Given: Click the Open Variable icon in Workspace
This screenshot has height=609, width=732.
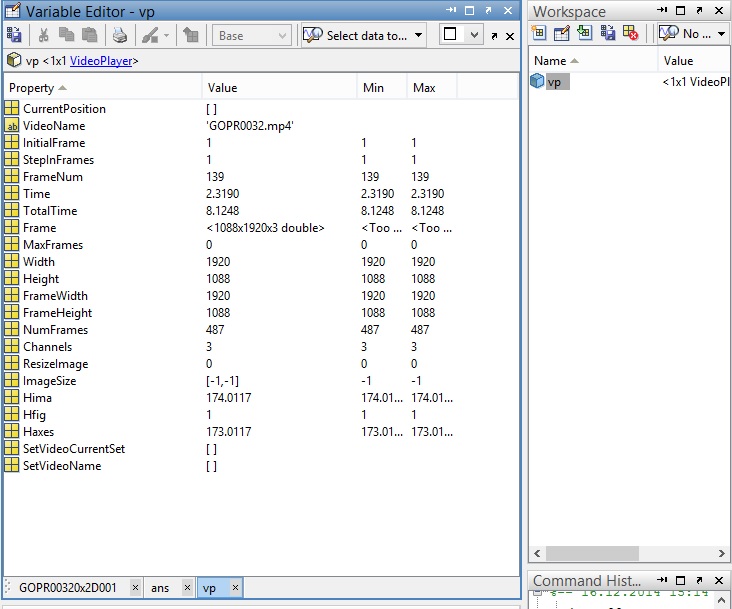Looking at the screenshot, I should [562, 34].
